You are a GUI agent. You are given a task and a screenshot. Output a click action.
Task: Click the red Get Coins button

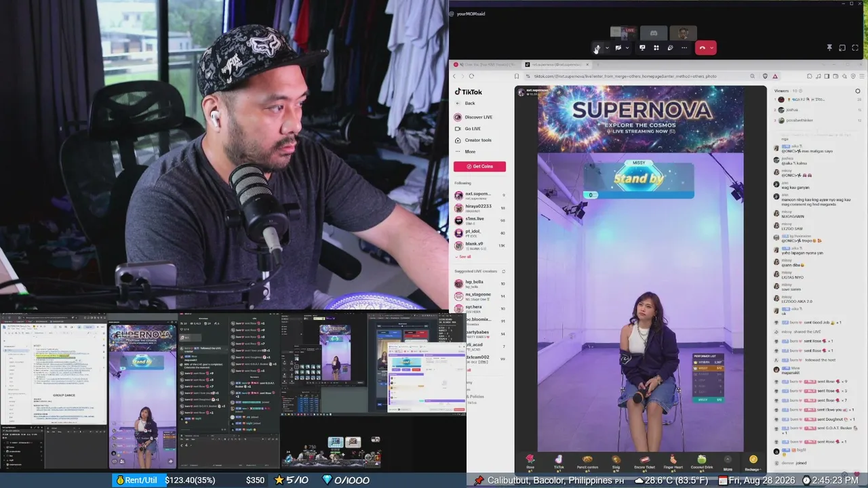(x=479, y=166)
